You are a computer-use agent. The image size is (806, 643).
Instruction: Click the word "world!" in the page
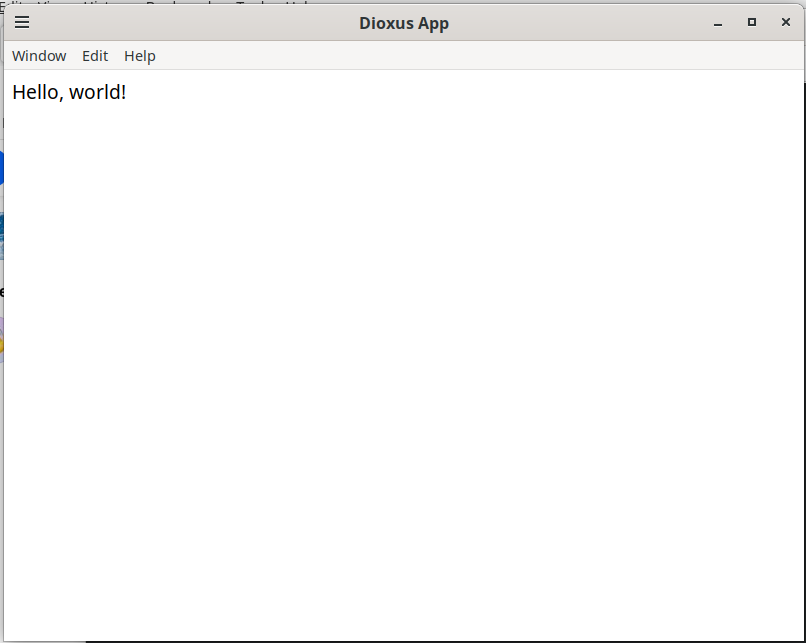(x=98, y=93)
